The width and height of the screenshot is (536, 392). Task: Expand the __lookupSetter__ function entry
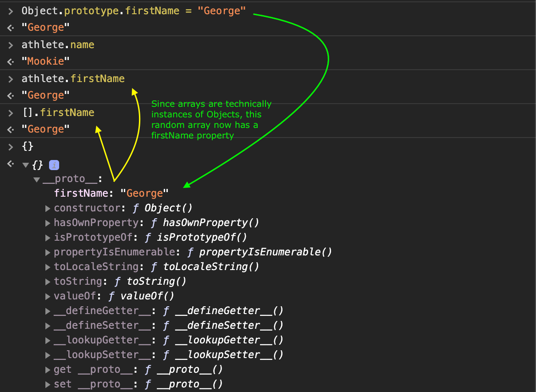[48, 355]
